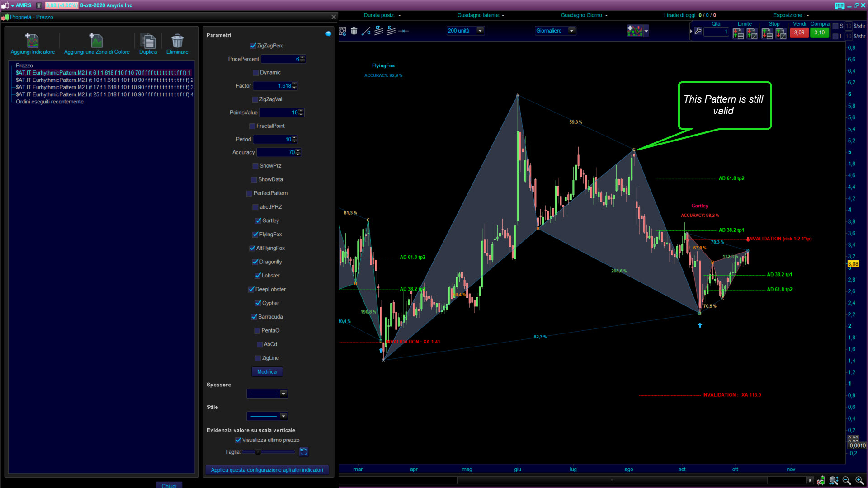Select Ordini eseguiti recentemente tree item

point(50,102)
